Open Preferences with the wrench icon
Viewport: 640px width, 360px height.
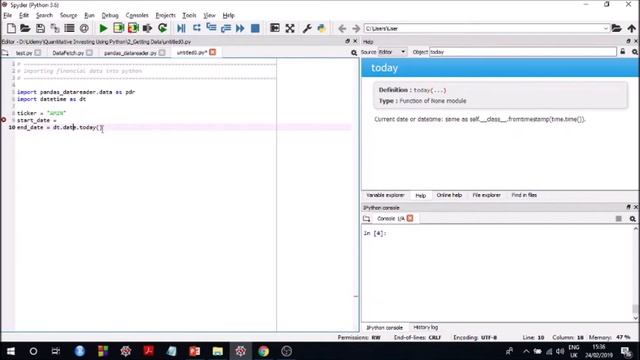click(x=307, y=28)
